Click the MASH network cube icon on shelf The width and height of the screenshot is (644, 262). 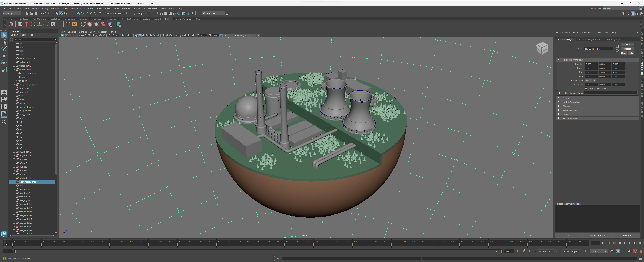click(11, 24)
